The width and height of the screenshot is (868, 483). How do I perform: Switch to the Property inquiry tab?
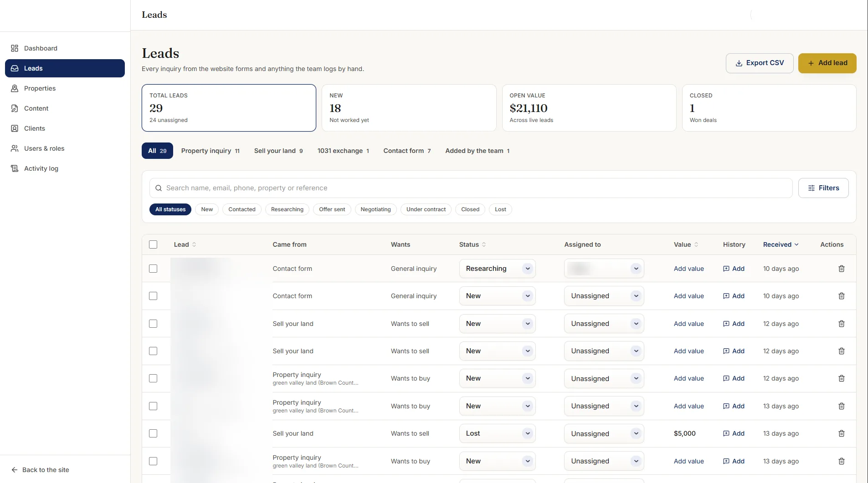[x=210, y=151]
